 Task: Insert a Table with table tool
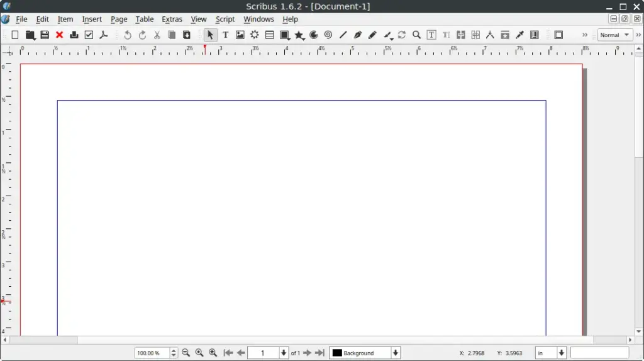[269, 35]
